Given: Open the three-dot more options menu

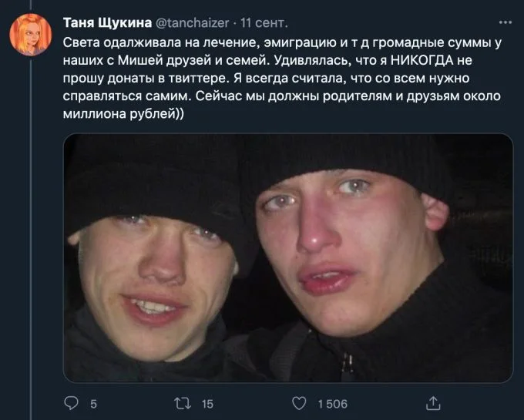Looking at the screenshot, I should 505,22.
